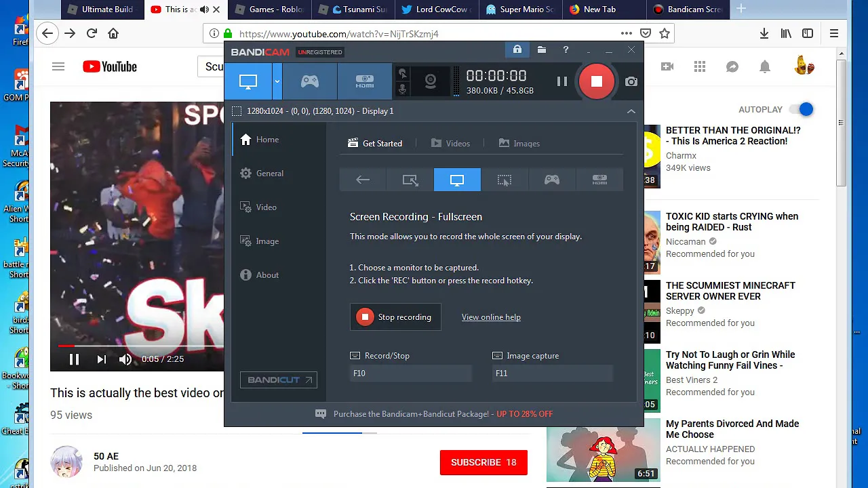The width and height of the screenshot is (868, 488).
Task: Select fullscreen mode icon in mode row
Action: [x=457, y=180]
